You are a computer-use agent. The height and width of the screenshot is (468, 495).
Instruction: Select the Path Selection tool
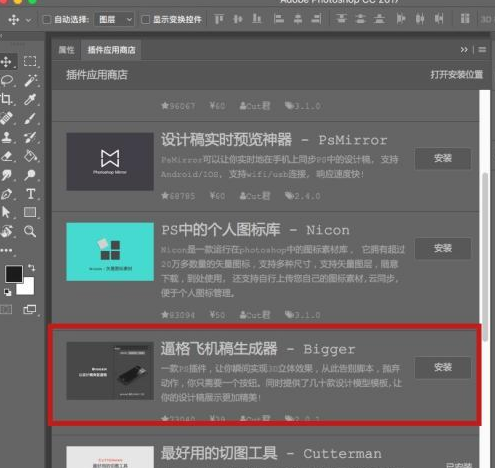pyautogui.click(x=6, y=212)
